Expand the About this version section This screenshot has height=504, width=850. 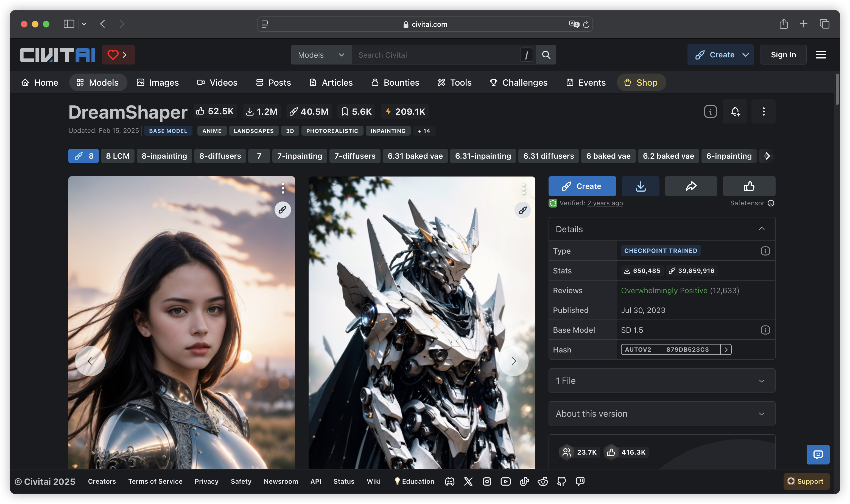pyautogui.click(x=662, y=414)
